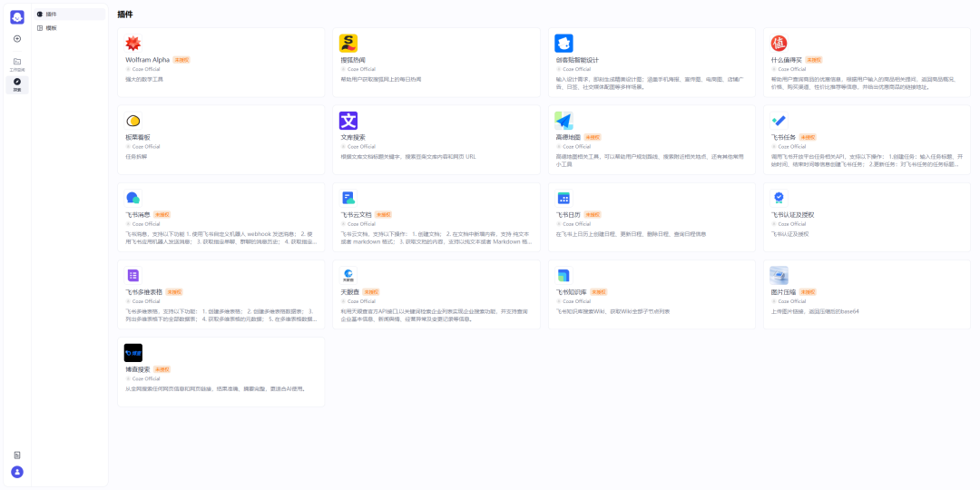The height and width of the screenshot is (490, 980).
Task: Click the 飞书消息 title text
Action: click(x=138, y=214)
